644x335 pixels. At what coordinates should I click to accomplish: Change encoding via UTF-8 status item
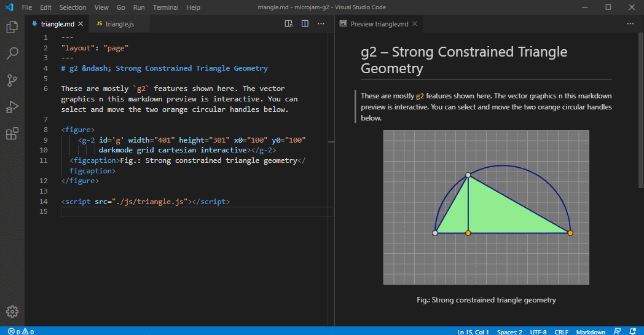click(538, 332)
